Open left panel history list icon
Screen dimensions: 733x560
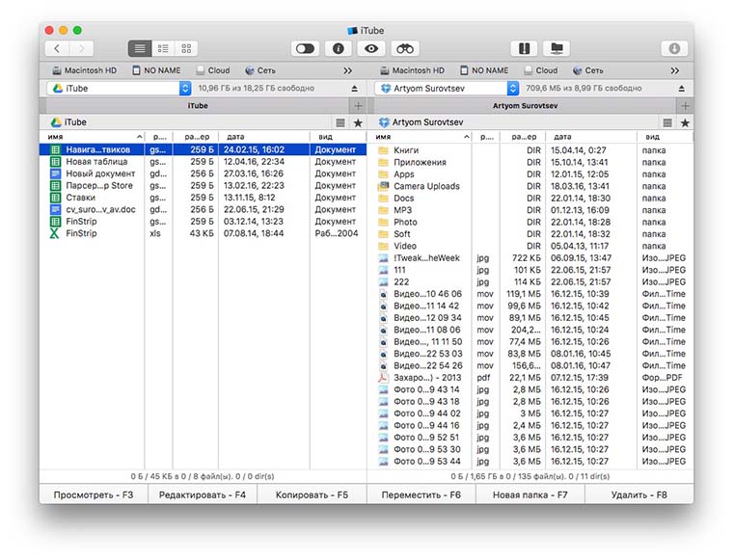340,122
